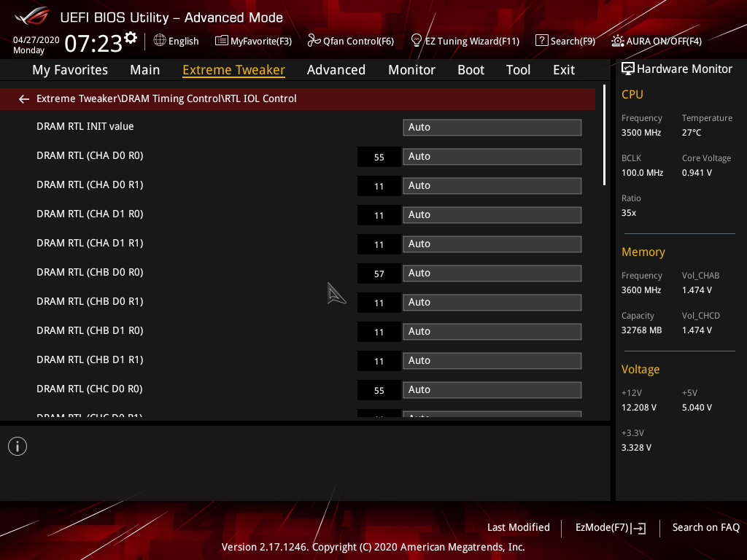747x560 pixels.
Task: Open DRAM RTL (CHB D1 R0) Auto field
Action: 492,332
